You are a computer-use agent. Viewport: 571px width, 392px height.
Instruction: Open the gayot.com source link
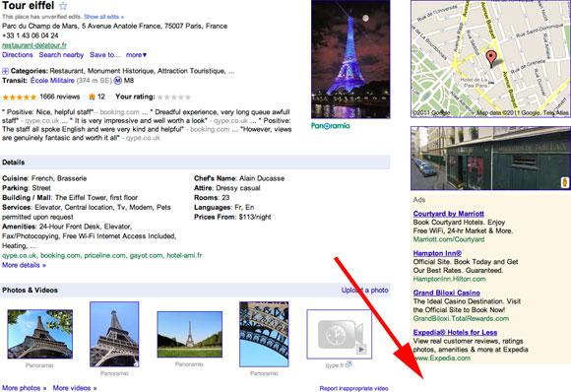click(147, 256)
